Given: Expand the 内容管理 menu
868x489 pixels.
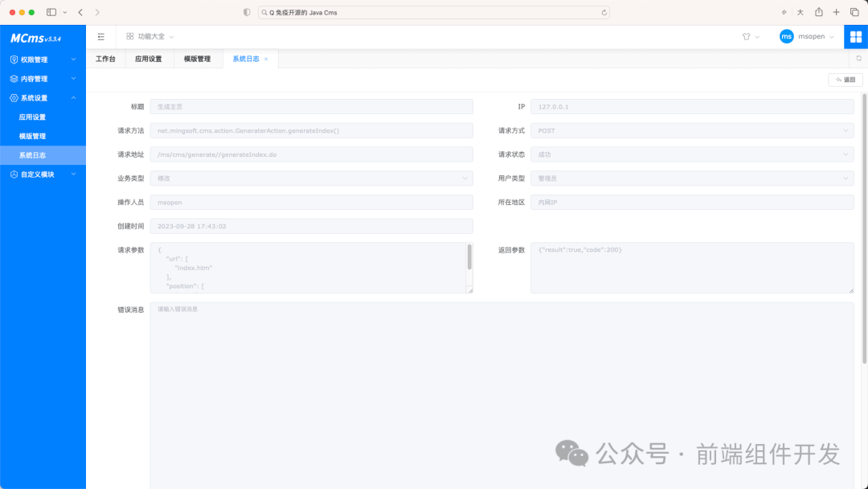Looking at the screenshot, I should 74,79.
